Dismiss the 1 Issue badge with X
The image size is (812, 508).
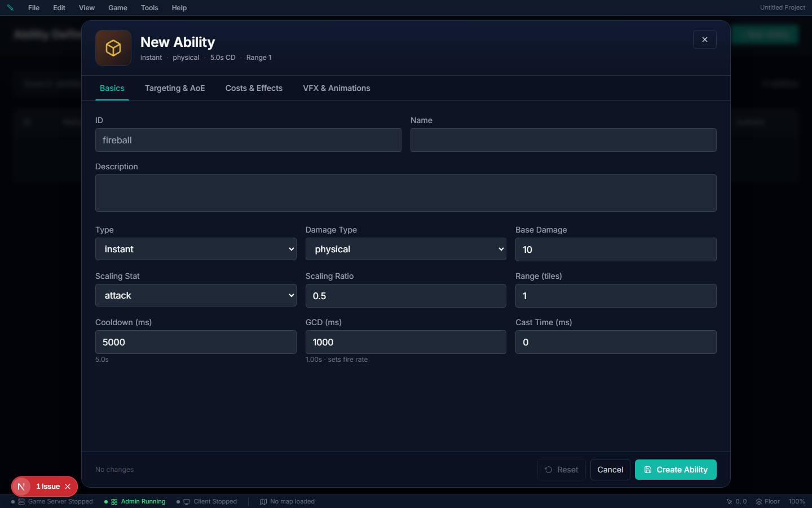click(x=68, y=487)
